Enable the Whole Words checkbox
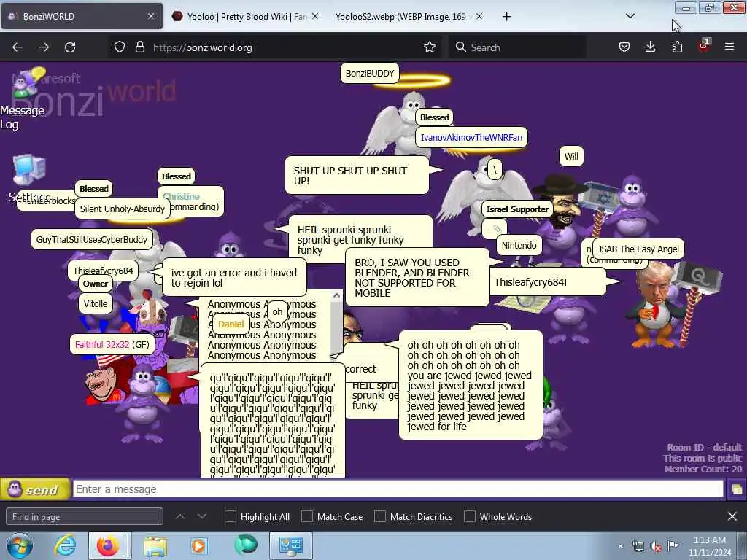747x560 pixels. 470,517
